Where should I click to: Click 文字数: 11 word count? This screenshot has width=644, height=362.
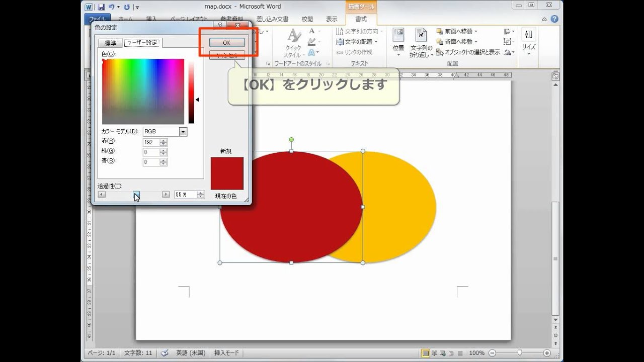tap(138, 353)
